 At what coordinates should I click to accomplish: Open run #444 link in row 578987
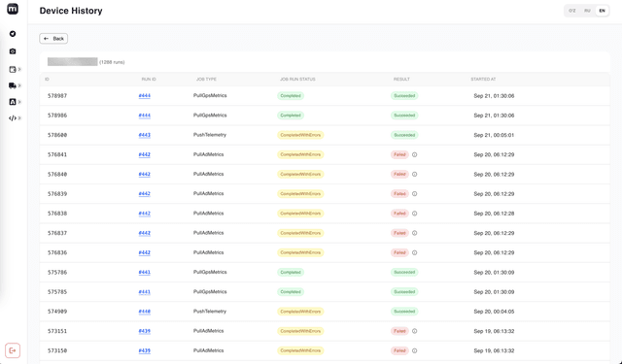click(145, 96)
